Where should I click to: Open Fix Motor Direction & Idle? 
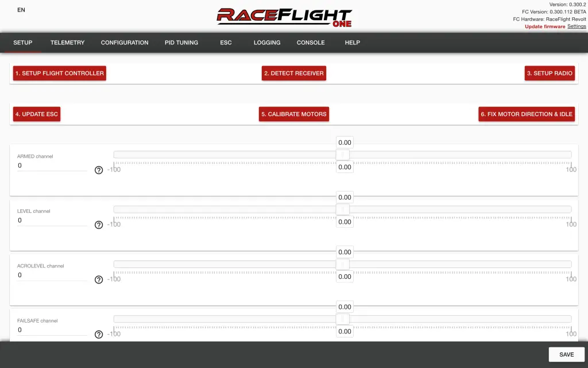pos(526,114)
